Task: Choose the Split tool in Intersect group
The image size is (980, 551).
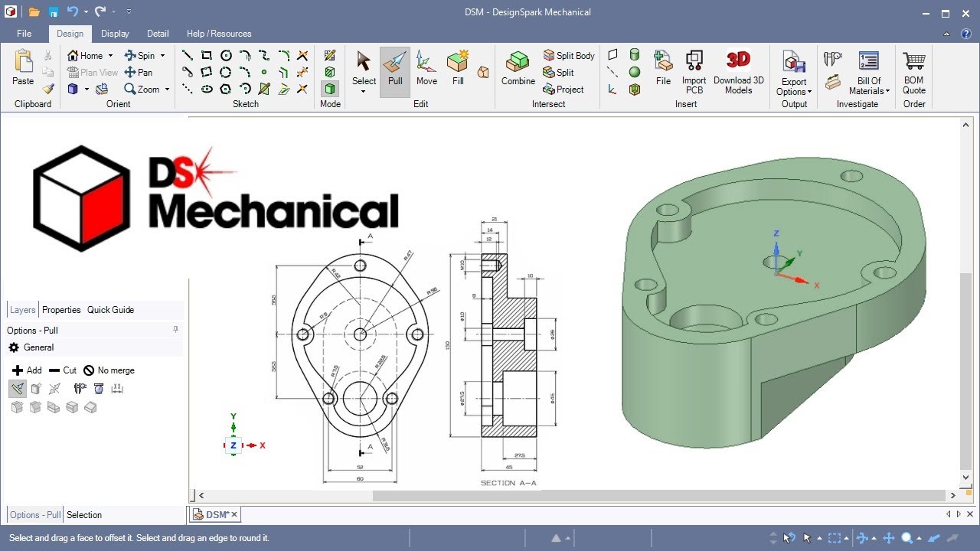Action: [559, 72]
